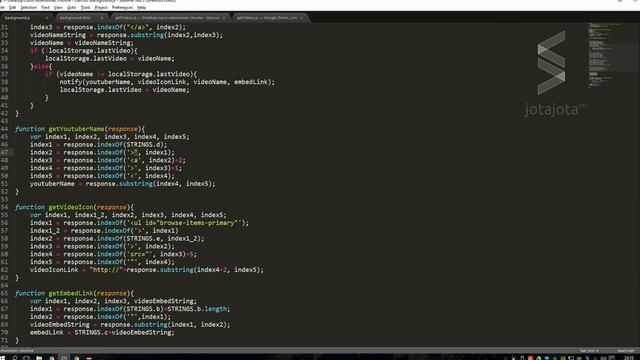Click line number 54 in gutter
The width and height of the screenshot is (640, 360).
point(4,207)
